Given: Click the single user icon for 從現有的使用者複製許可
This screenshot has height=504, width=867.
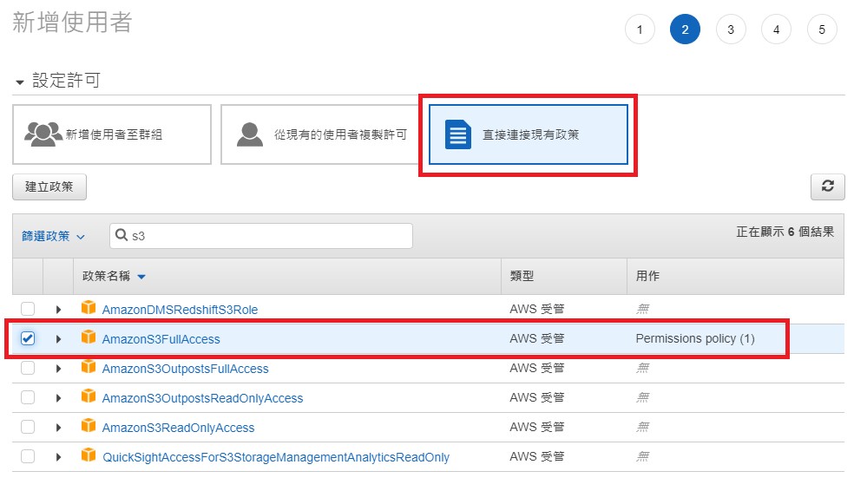Looking at the screenshot, I should point(250,134).
